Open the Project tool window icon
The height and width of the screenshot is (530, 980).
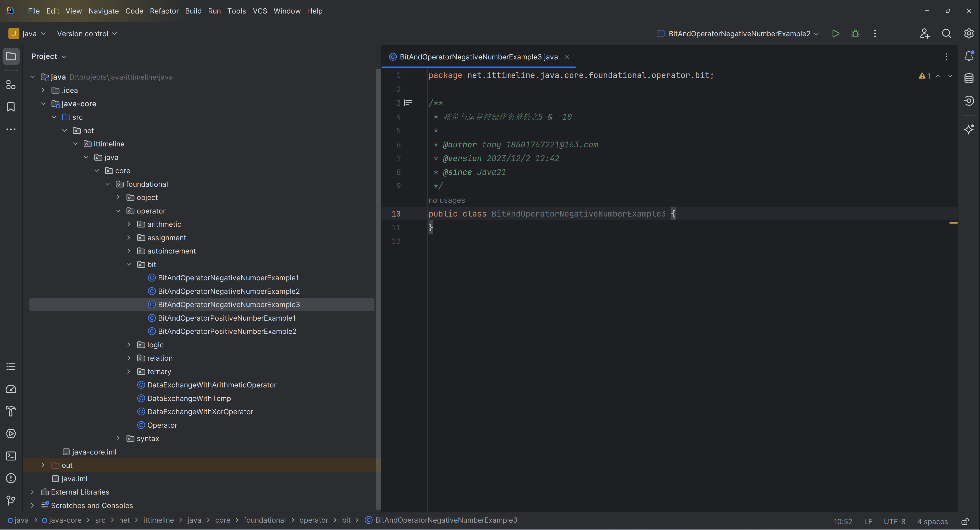[x=11, y=56]
